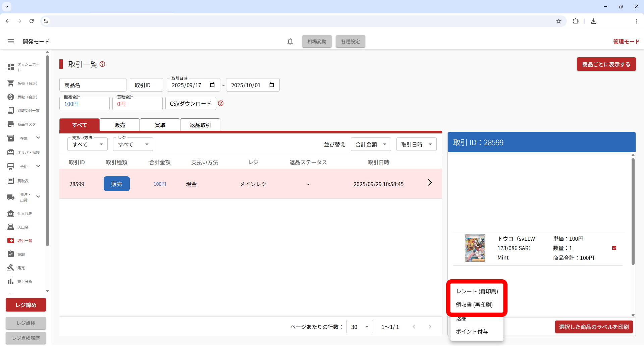Open the hamburger menu icon
The image size is (644, 346).
(11, 42)
